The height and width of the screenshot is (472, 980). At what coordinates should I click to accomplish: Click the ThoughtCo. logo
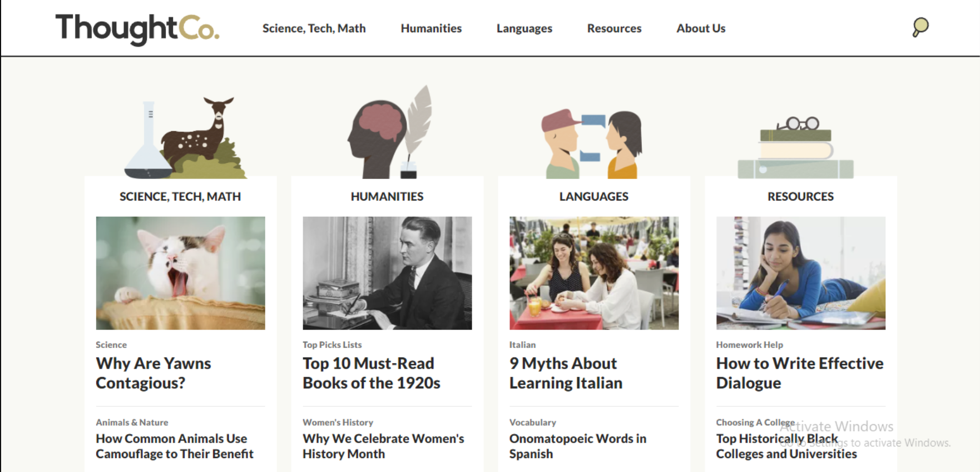pos(137,28)
